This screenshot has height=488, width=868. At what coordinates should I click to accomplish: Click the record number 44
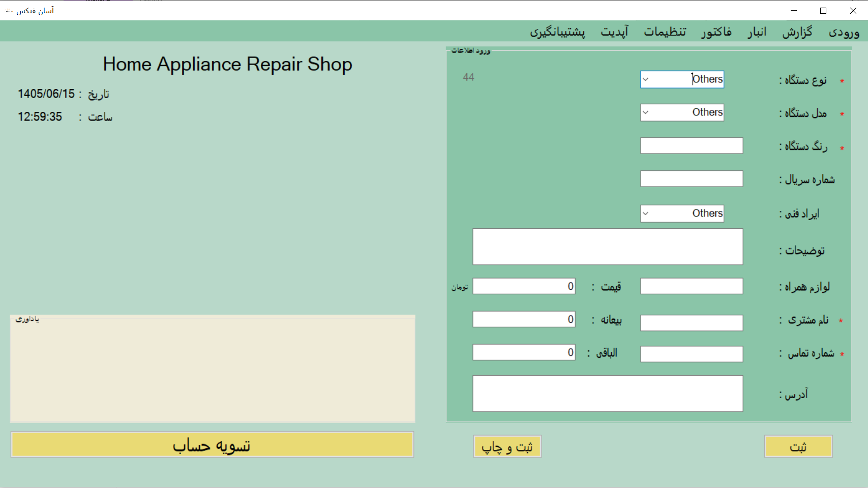pos(468,77)
